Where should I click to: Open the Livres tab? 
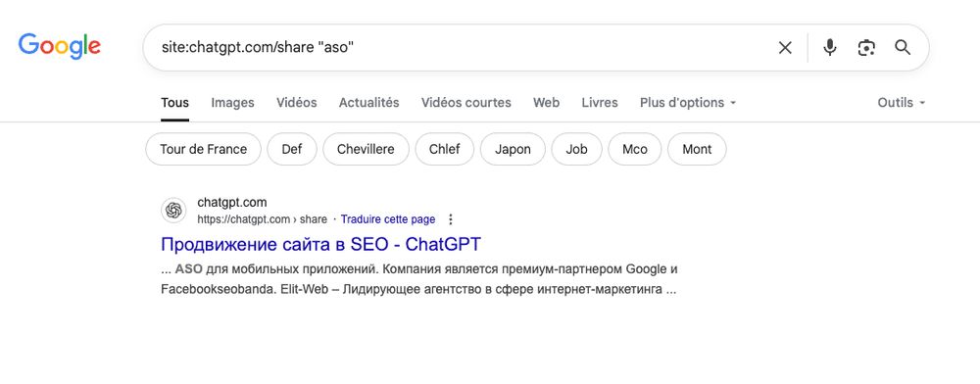[x=600, y=103]
